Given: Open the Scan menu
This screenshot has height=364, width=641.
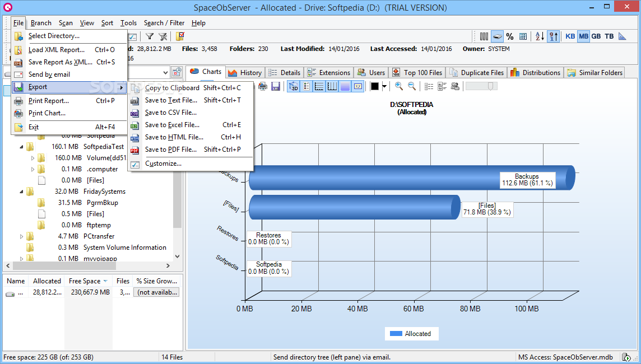Looking at the screenshot, I should point(66,23).
